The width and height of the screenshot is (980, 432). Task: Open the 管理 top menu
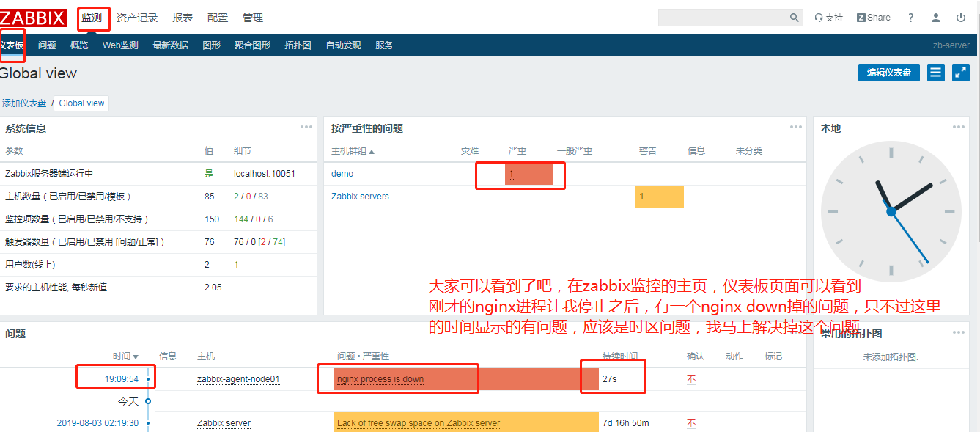tap(253, 18)
